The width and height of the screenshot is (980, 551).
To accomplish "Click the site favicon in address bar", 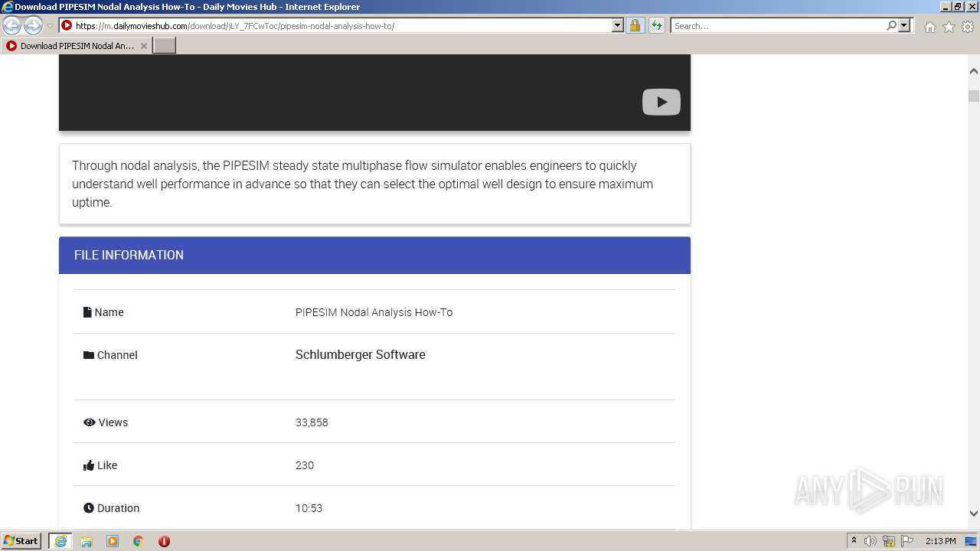I will tap(67, 25).
